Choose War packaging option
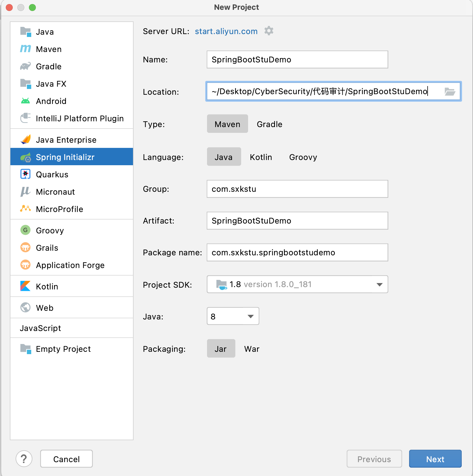Viewport: 473px width, 476px height. (252, 349)
